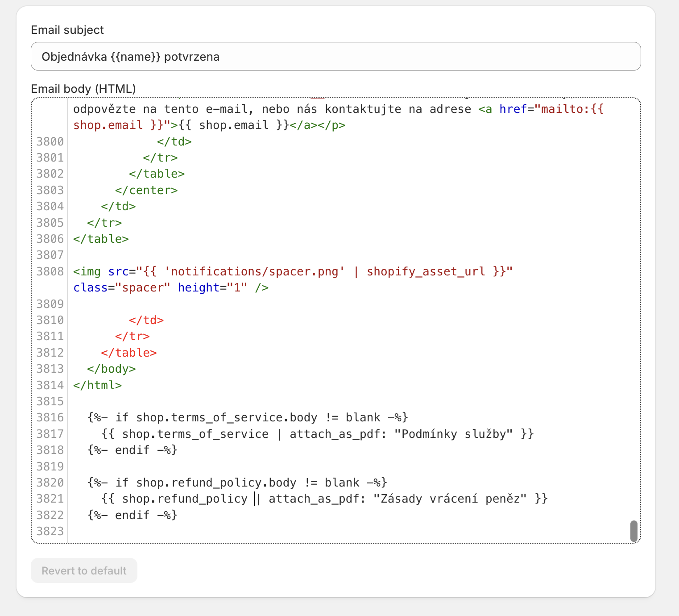Click the shopify_asset_url filter text
This screenshot has width=679, height=616.
(x=426, y=271)
